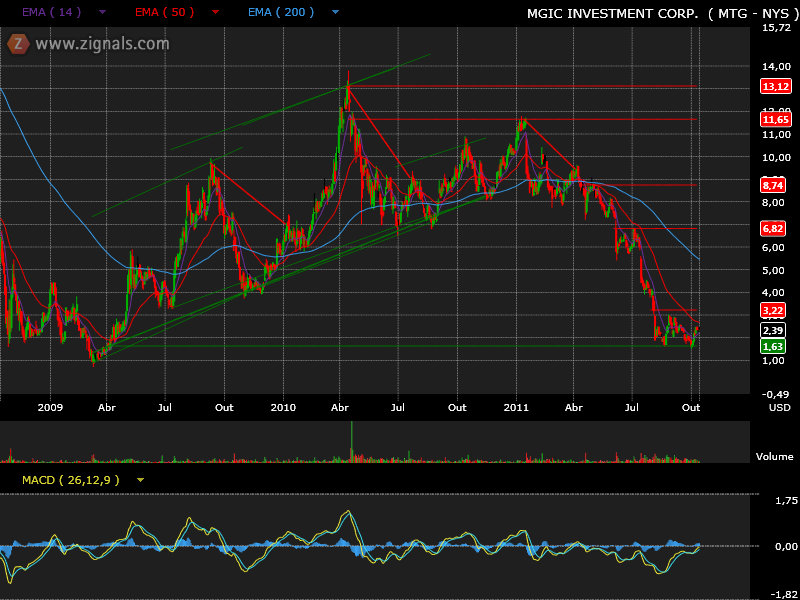Click the MACD ( 26,12,9 ) indicator label
Screen dimensions: 800x600
click(x=71, y=480)
